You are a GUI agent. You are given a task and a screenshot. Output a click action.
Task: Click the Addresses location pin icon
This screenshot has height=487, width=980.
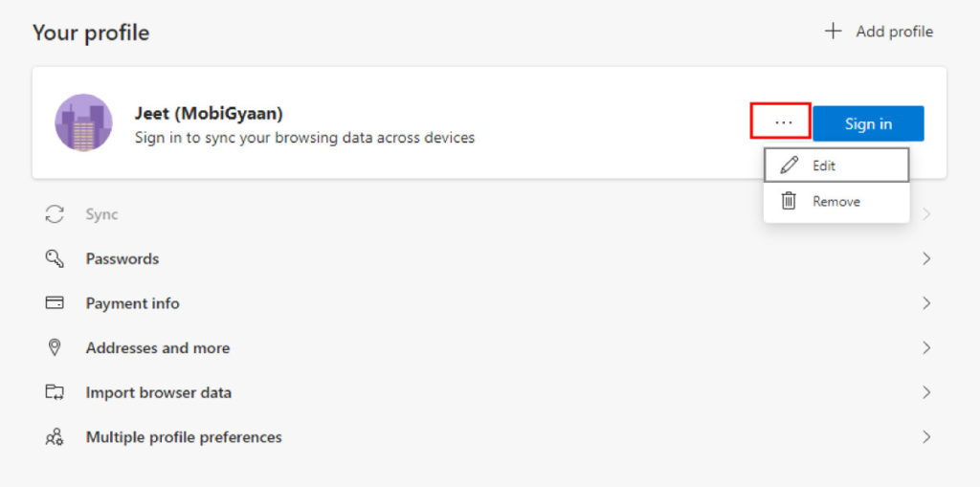55,347
